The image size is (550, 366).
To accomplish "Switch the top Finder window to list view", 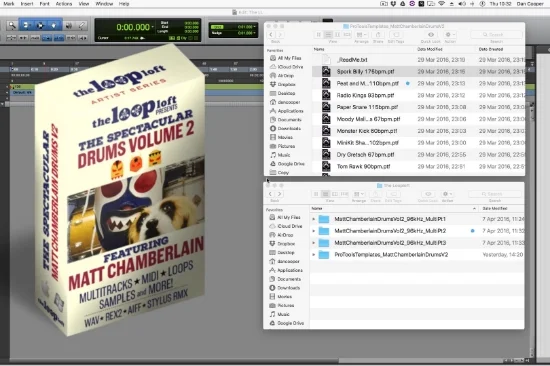I will [x=328, y=35].
